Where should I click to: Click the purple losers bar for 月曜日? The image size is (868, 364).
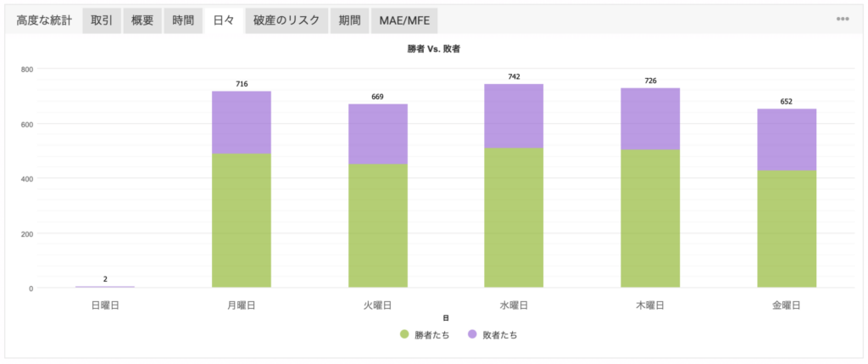(x=242, y=122)
